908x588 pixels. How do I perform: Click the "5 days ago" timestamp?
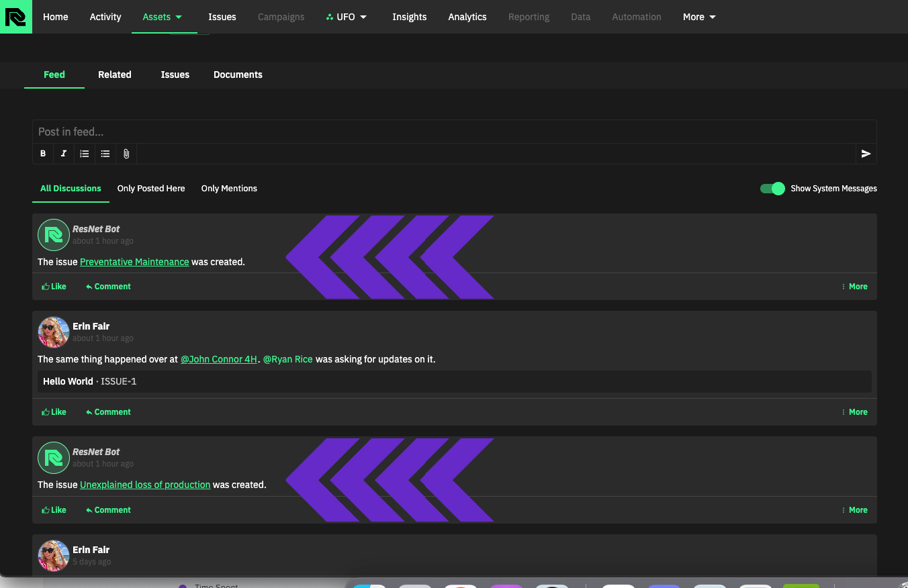pos(92,562)
